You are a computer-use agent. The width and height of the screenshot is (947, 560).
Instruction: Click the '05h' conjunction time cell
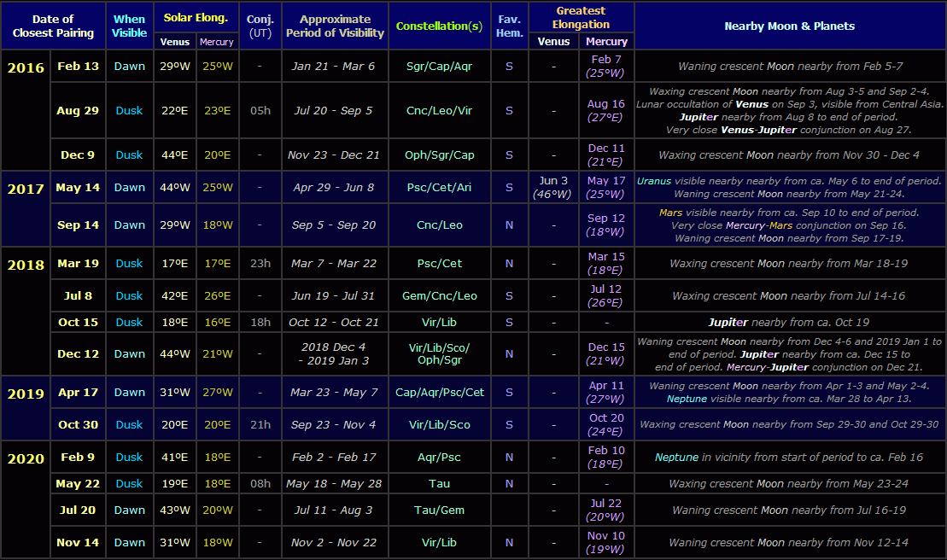click(260, 110)
